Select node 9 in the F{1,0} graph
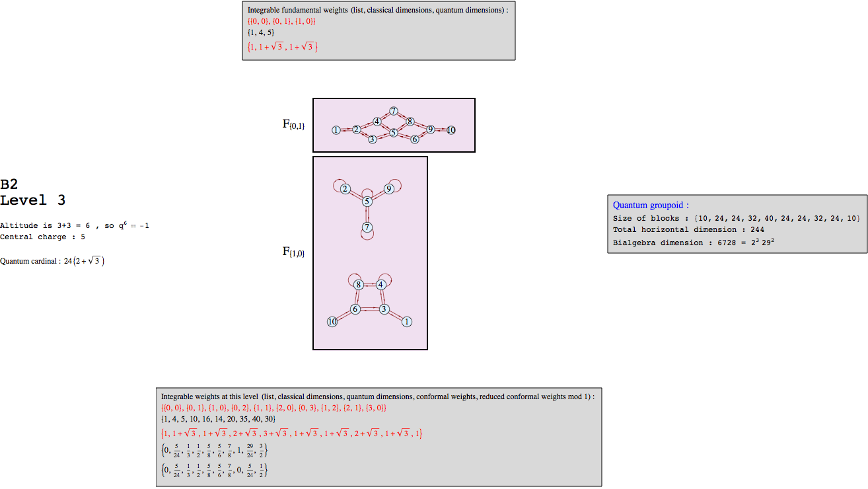868x489 pixels. point(389,189)
